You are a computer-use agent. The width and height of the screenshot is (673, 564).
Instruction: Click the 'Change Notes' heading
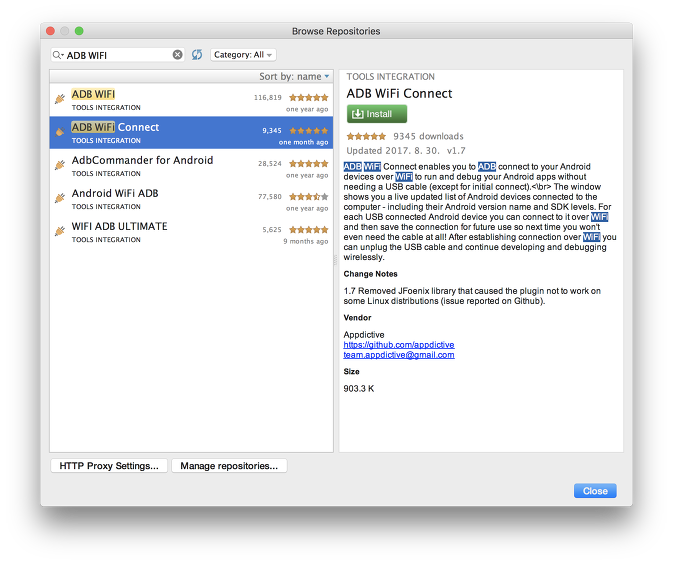coord(370,274)
